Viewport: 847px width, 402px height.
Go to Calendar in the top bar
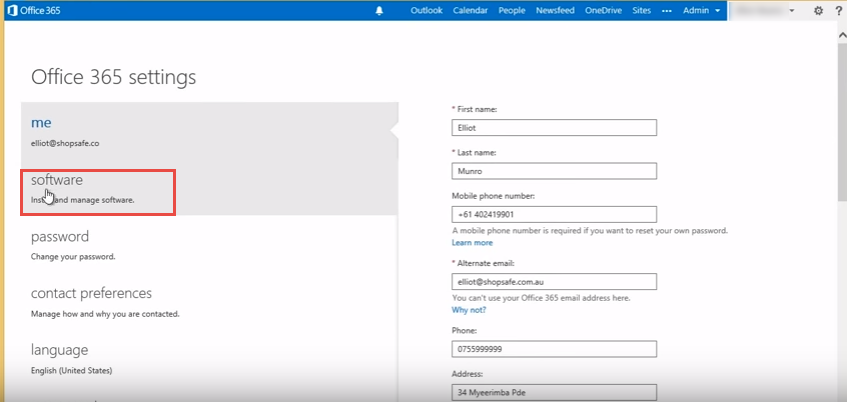pos(470,10)
